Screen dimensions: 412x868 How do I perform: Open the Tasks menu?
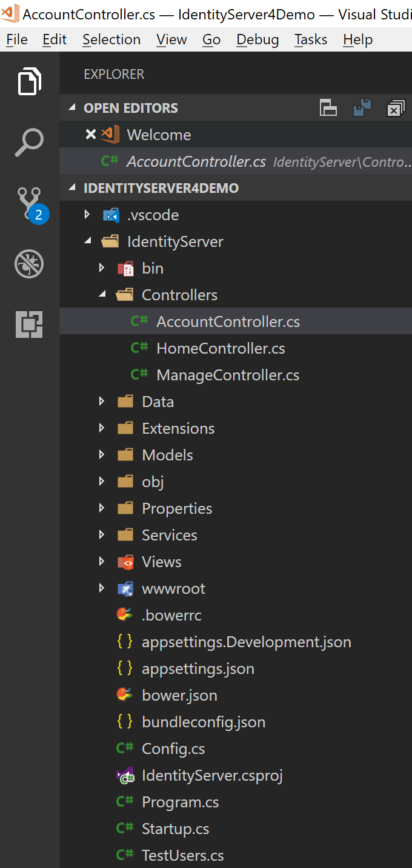click(311, 39)
